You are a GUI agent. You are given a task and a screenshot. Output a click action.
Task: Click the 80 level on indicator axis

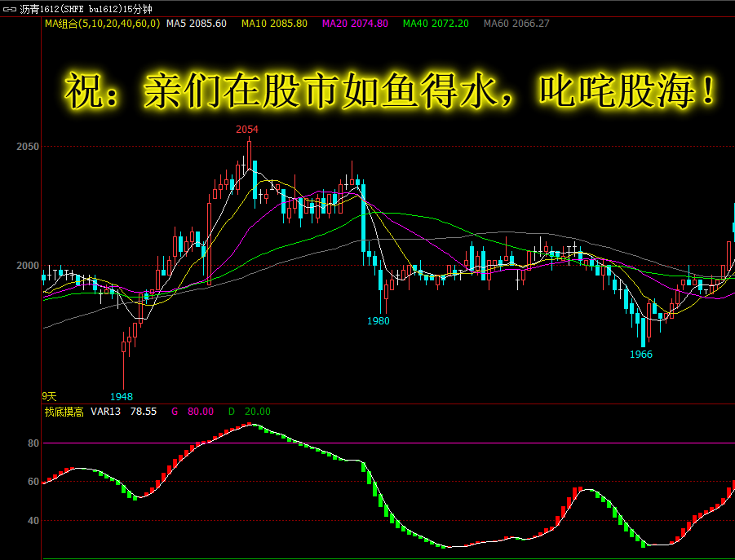(33, 443)
